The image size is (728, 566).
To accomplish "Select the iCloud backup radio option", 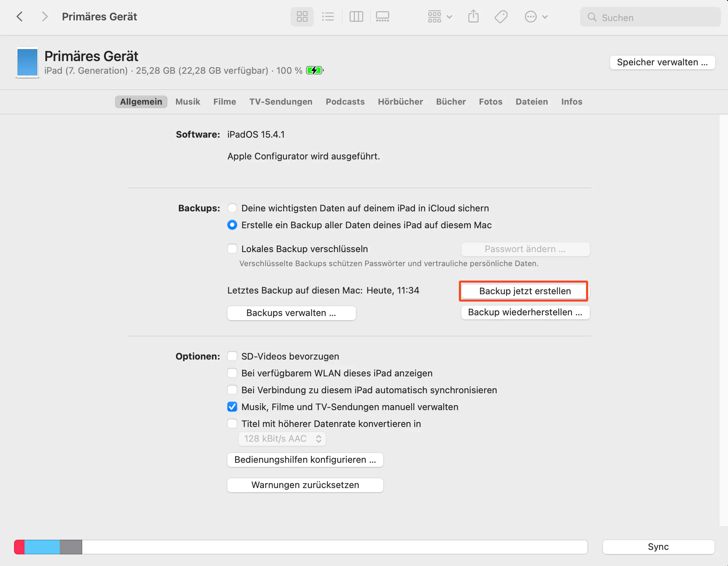I will pyautogui.click(x=232, y=208).
